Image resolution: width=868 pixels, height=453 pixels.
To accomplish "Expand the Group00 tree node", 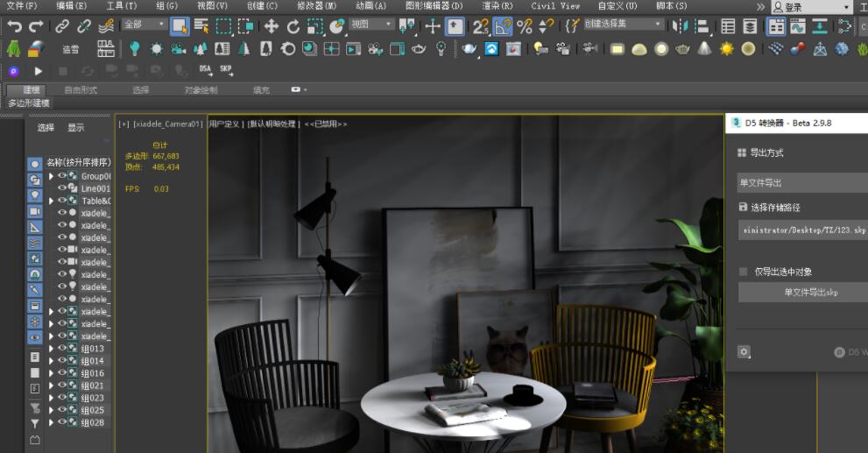I will tap(51, 176).
